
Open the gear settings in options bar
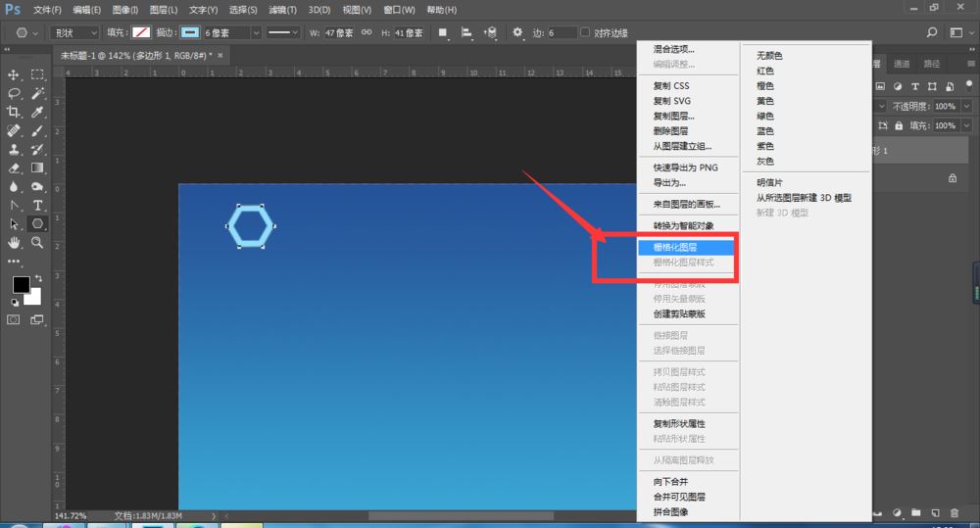517,32
